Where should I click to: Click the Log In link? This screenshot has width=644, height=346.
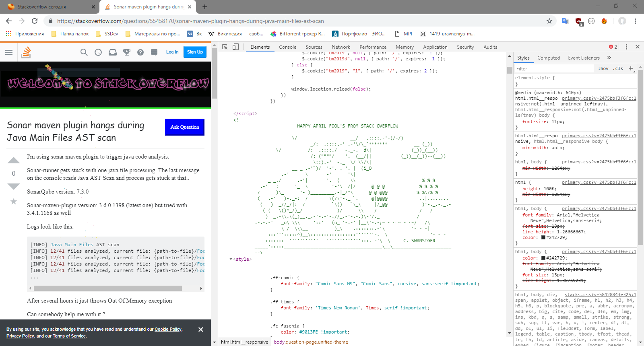pyautogui.click(x=172, y=52)
